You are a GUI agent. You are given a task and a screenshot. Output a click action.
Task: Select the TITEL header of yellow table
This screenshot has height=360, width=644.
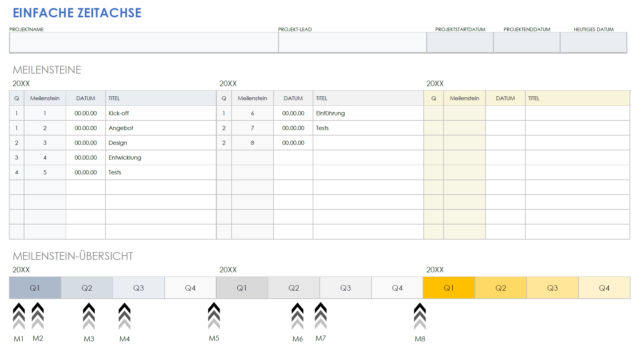577,98
